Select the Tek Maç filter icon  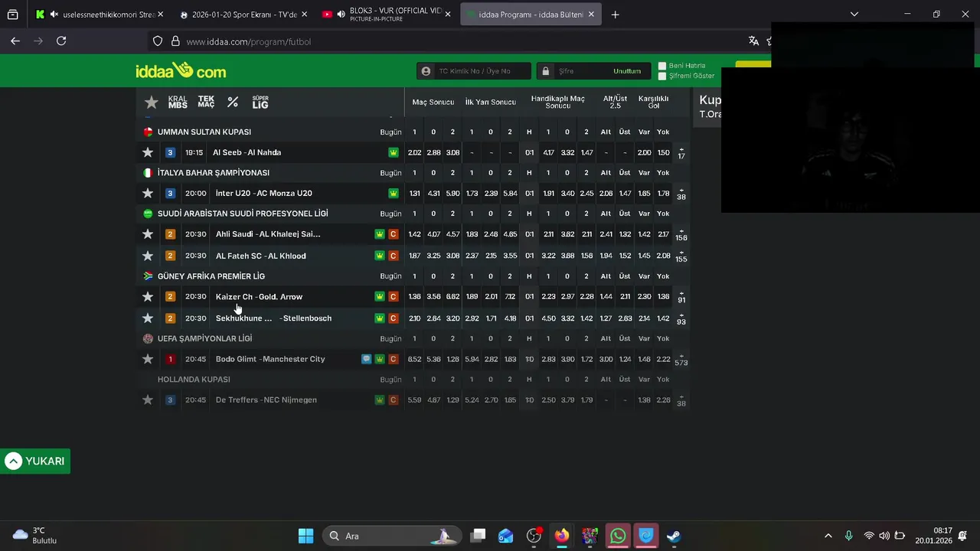[206, 102]
